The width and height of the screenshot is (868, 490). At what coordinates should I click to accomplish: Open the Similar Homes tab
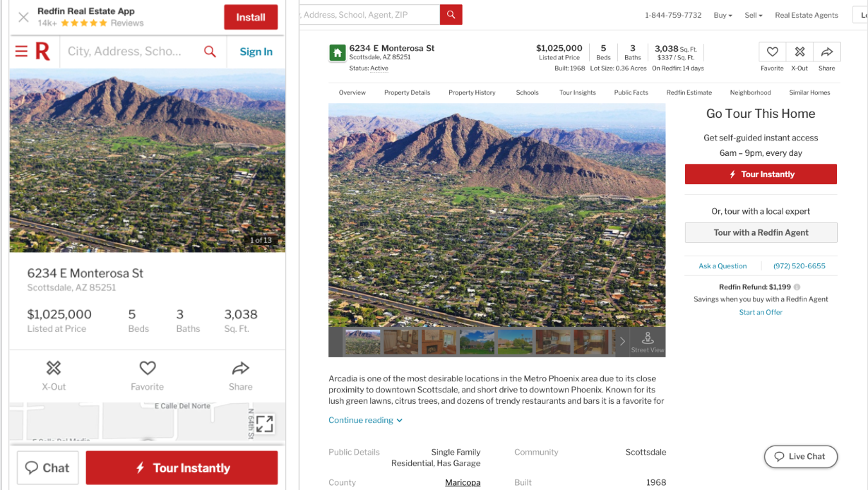(x=809, y=92)
